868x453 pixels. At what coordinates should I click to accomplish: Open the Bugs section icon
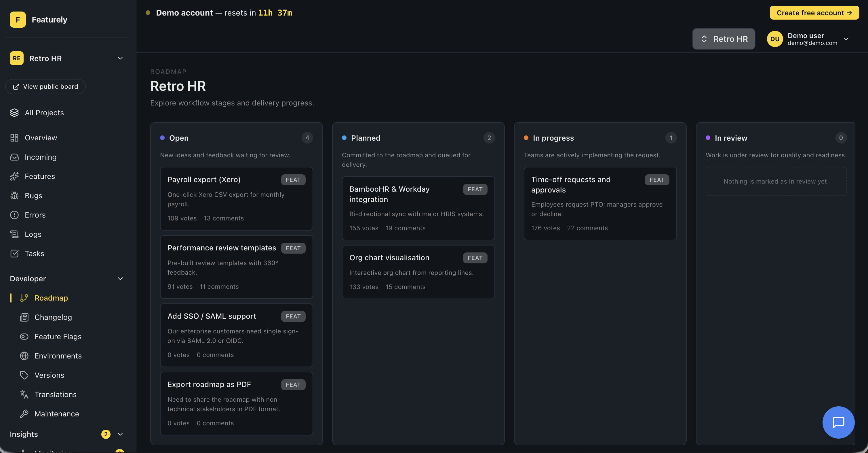coord(14,196)
